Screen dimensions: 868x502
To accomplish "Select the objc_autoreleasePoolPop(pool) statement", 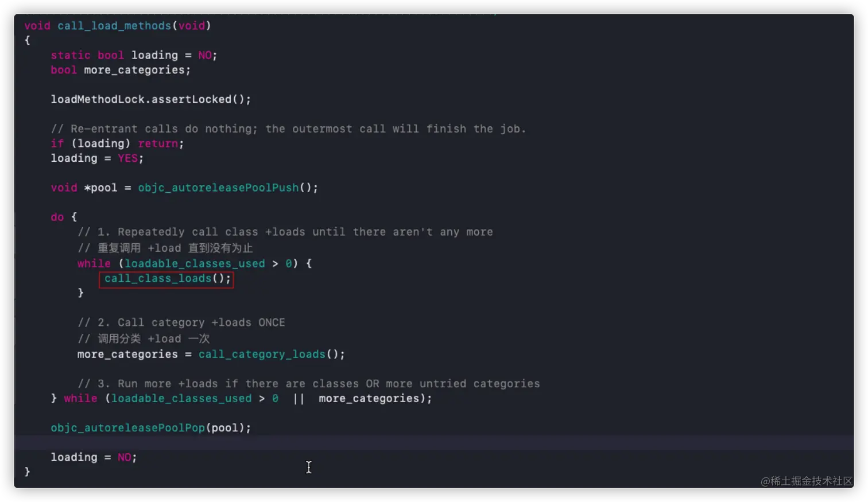I will [150, 427].
